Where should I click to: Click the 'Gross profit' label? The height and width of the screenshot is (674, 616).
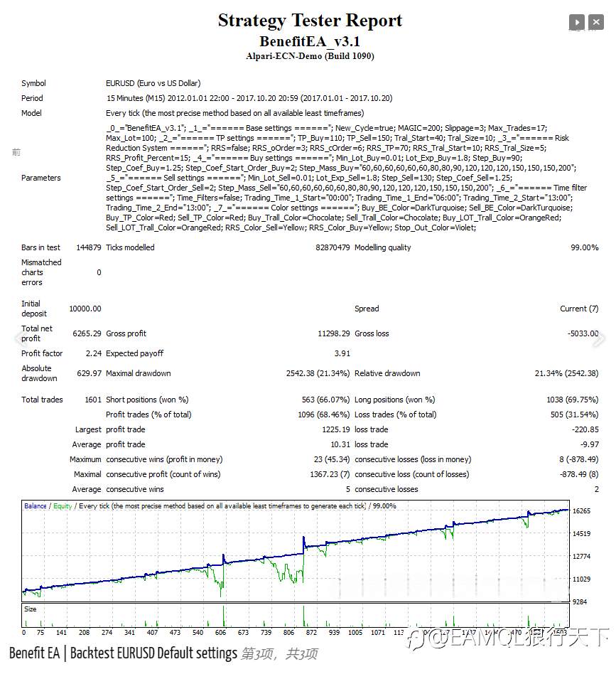pyautogui.click(x=126, y=333)
